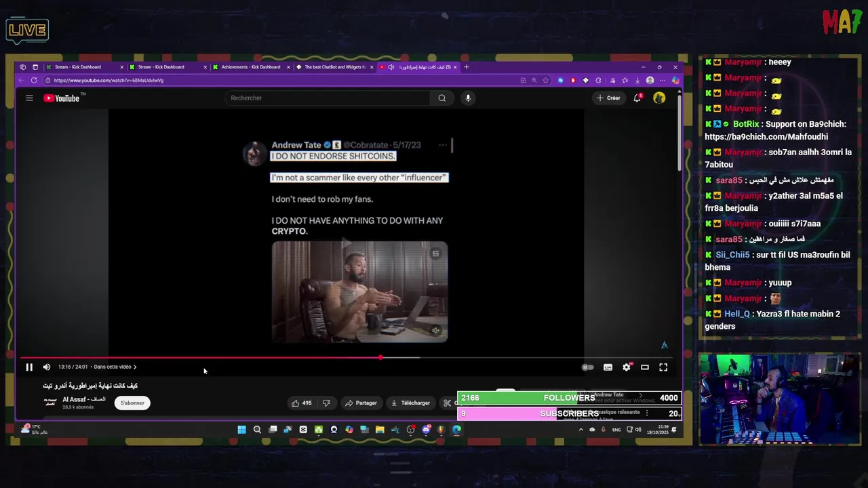This screenshot has width=868, height=488.
Task: Turn on subtitles in the player
Action: point(608,367)
